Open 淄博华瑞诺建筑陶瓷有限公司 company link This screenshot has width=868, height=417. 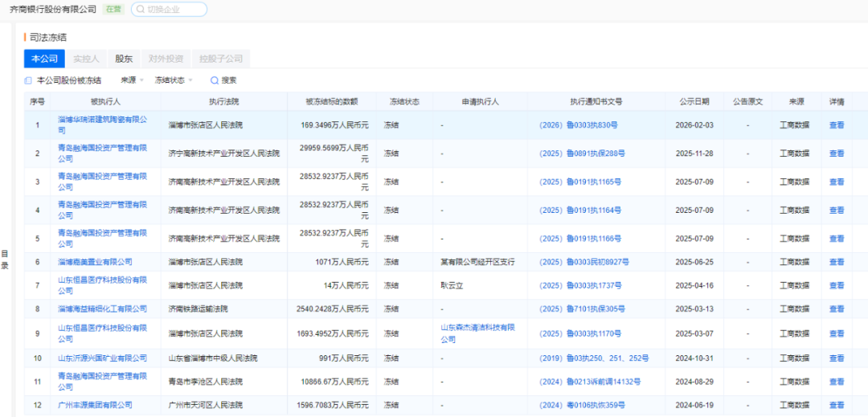[102, 125]
